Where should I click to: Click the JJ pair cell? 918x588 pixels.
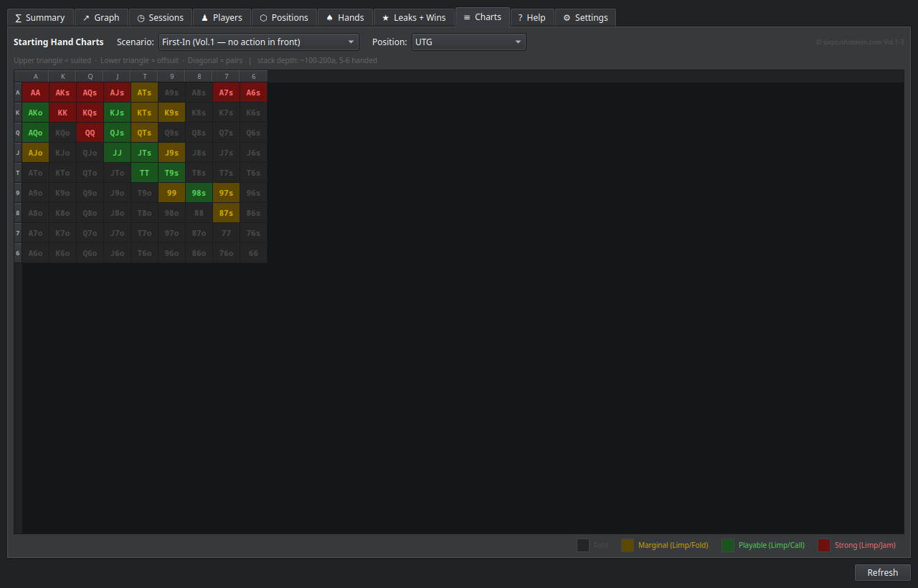[x=118, y=153]
